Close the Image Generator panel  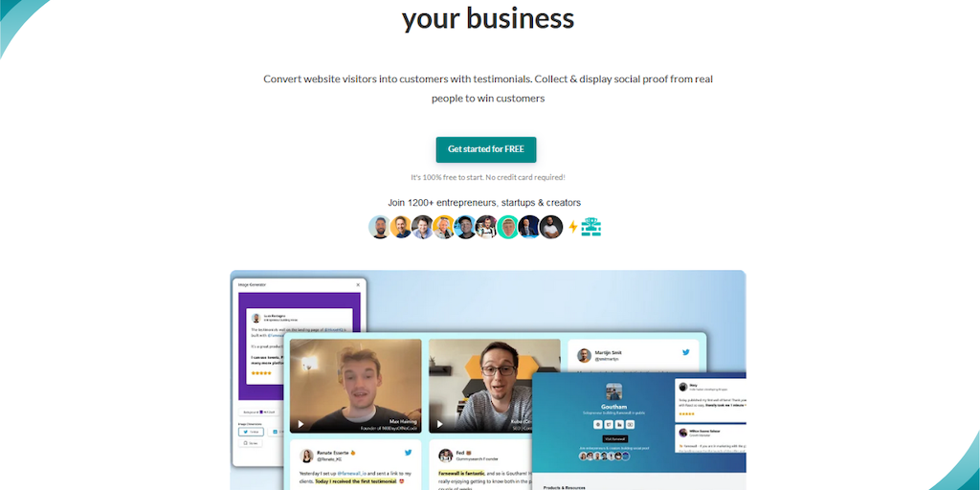pos(358,284)
